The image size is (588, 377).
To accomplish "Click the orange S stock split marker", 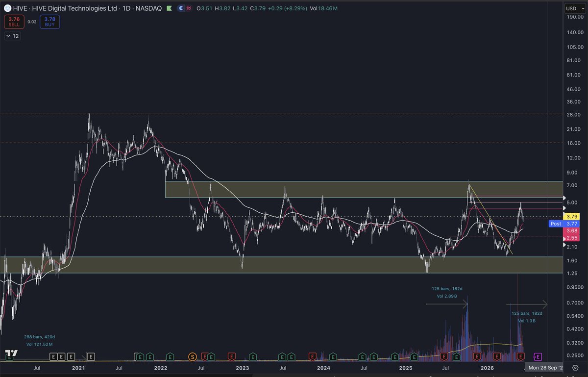I will coord(192,356).
